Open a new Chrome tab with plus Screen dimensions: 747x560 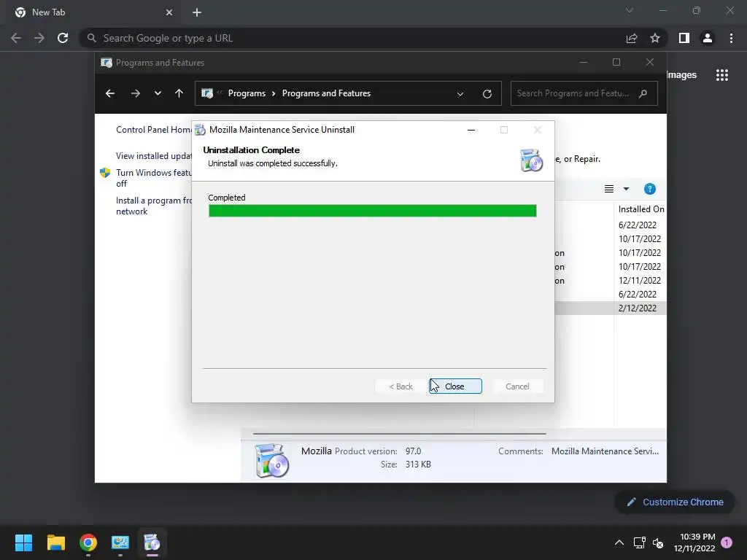(x=197, y=12)
